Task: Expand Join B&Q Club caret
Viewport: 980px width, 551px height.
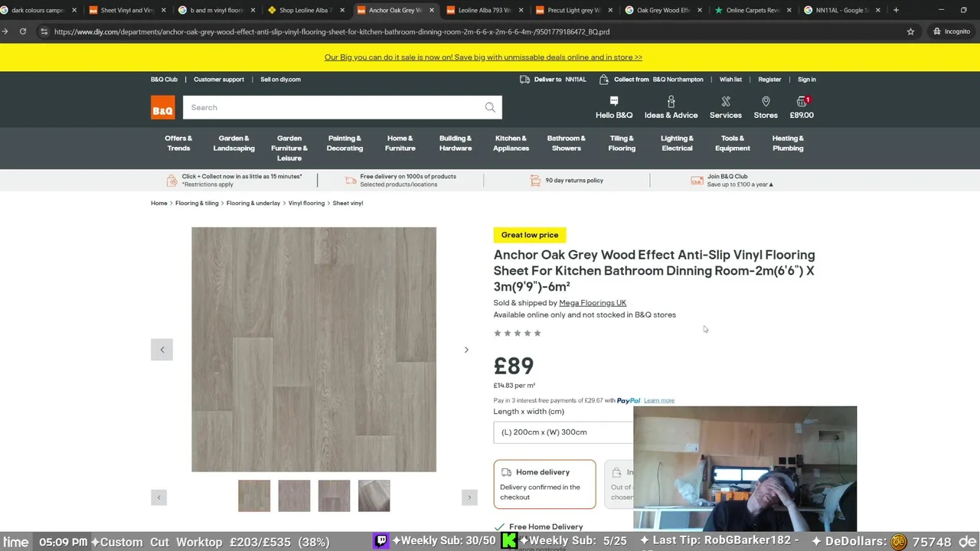Action: click(771, 184)
